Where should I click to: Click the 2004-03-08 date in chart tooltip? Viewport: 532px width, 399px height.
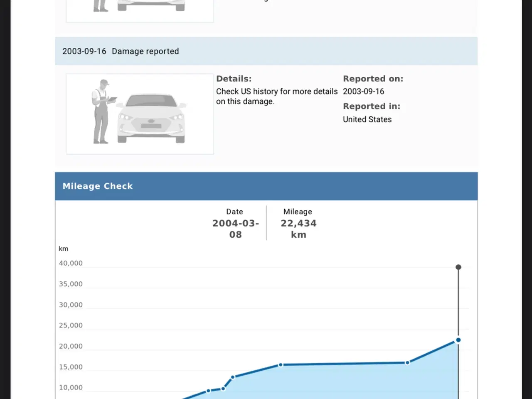point(235,229)
